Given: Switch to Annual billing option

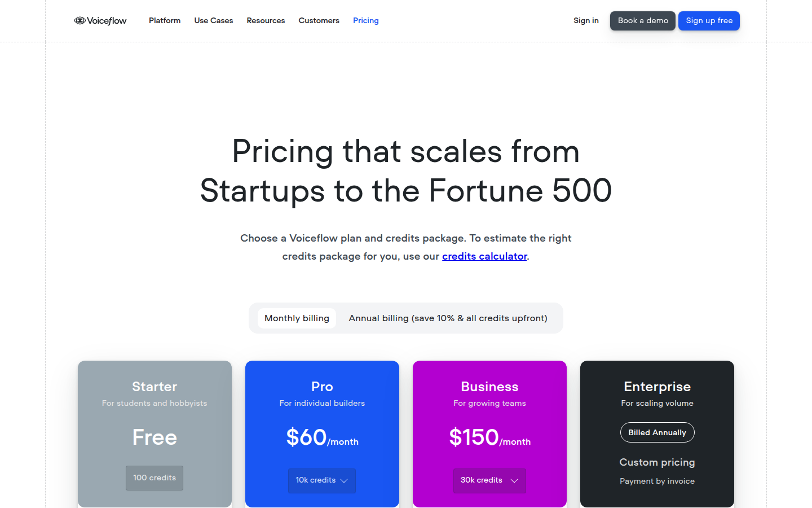Looking at the screenshot, I should tap(448, 318).
